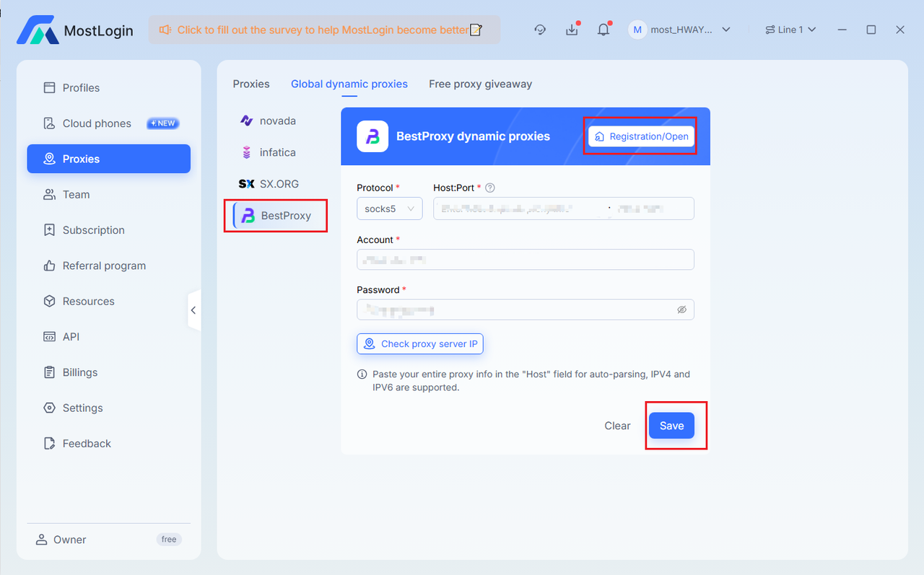Click the notification bell icon

(x=603, y=30)
